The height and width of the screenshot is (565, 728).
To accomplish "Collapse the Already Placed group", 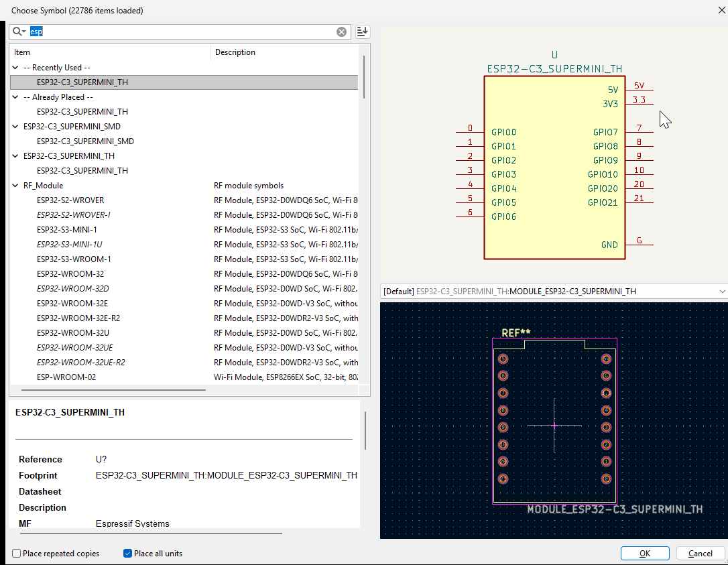I will [x=15, y=97].
